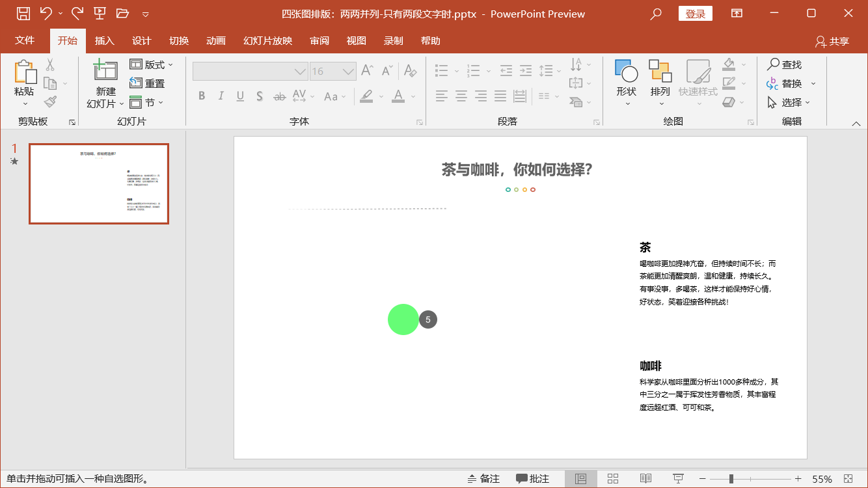
Task: Toggle bold formatting
Action: point(202,96)
